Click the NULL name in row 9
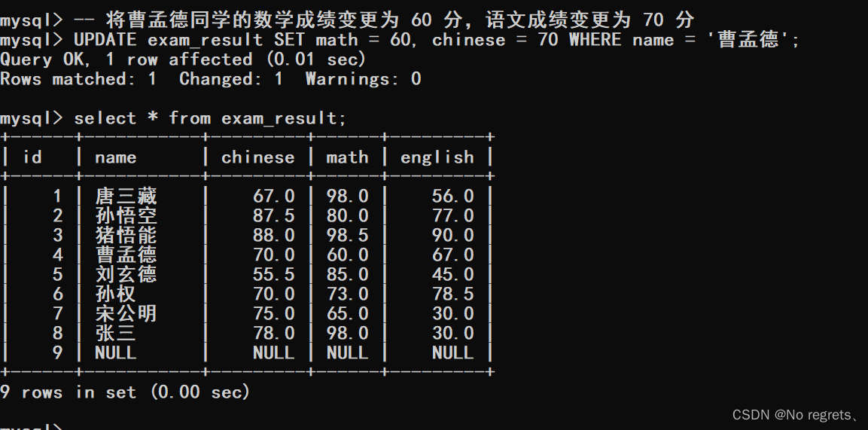The height and width of the screenshot is (430, 868). [116, 352]
